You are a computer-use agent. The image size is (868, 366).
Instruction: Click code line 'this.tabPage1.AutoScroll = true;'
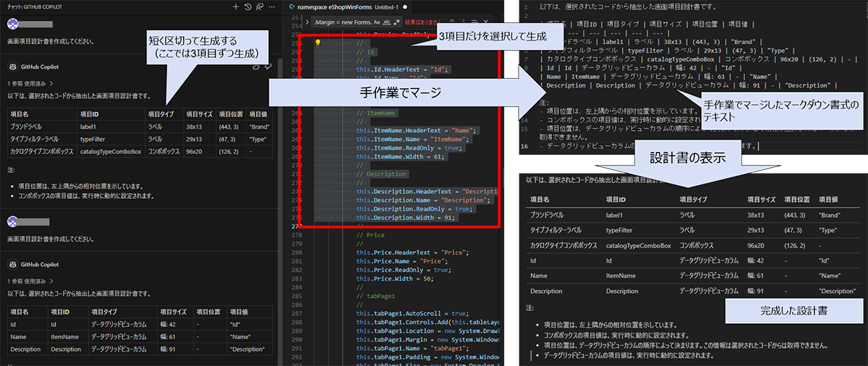pyautogui.click(x=413, y=312)
